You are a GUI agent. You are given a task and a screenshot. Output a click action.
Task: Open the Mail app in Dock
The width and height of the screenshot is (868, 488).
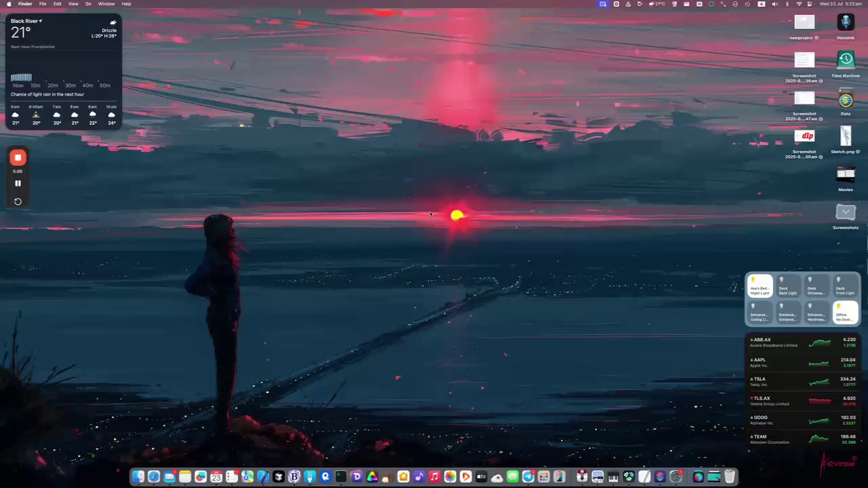[x=170, y=476]
